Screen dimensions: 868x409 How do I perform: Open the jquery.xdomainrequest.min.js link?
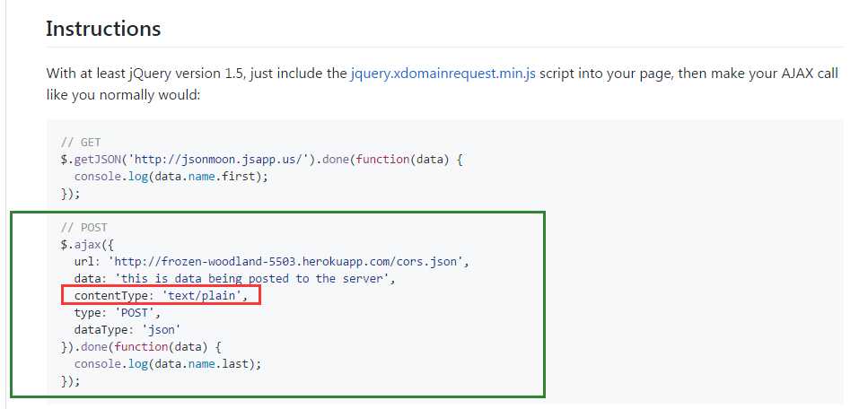443,73
